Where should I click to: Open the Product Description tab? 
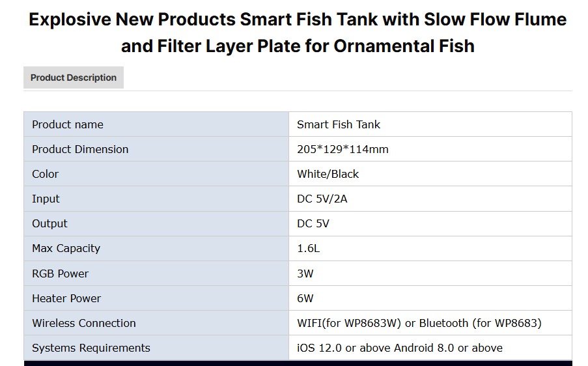74,77
